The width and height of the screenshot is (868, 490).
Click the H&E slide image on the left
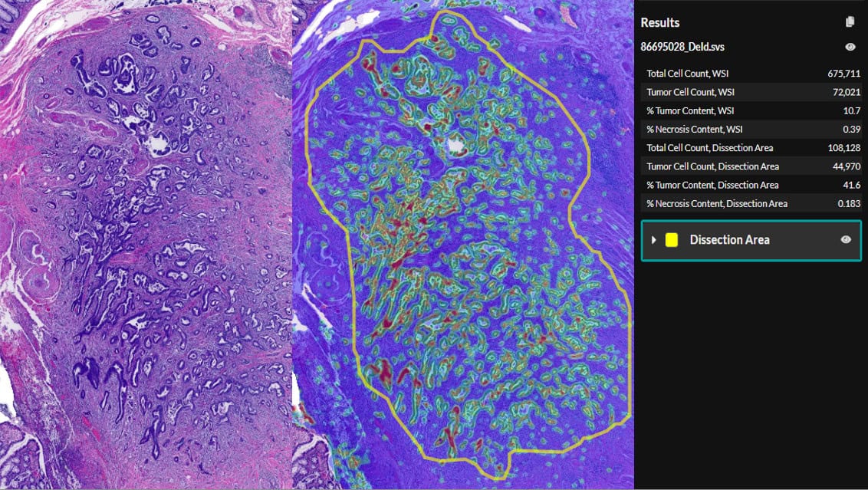(146, 245)
